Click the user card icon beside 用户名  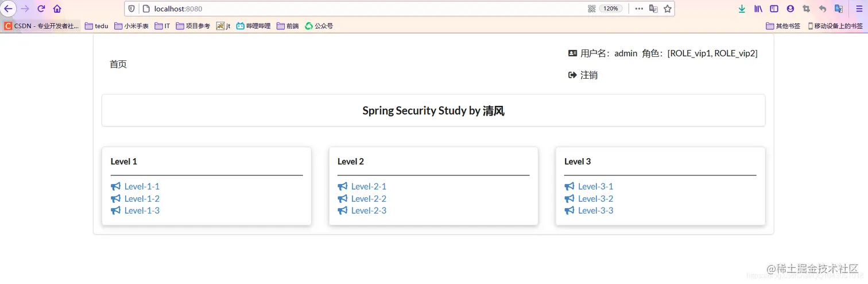[572, 53]
